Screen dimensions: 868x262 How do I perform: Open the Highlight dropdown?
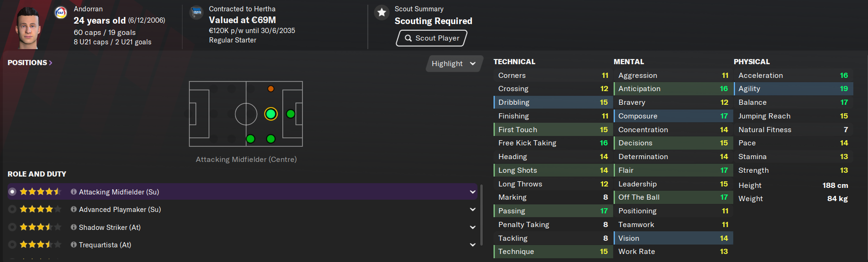[454, 64]
